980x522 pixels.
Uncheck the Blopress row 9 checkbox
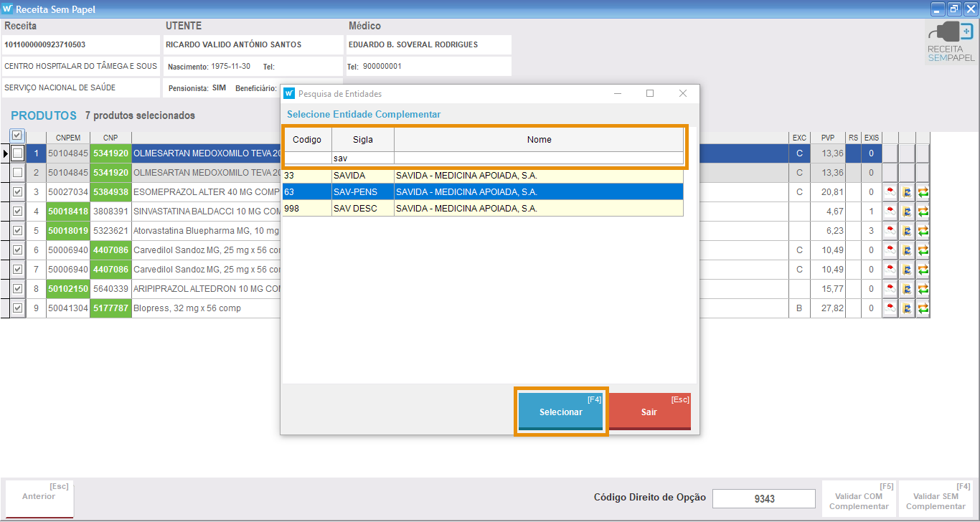click(17, 308)
